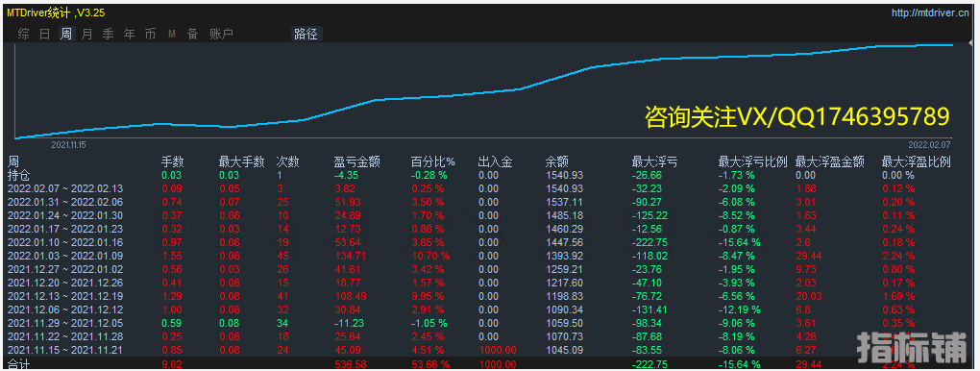Click the 出入金 column header
The height and width of the screenshot is (371, 980).
tap(495, 162)
